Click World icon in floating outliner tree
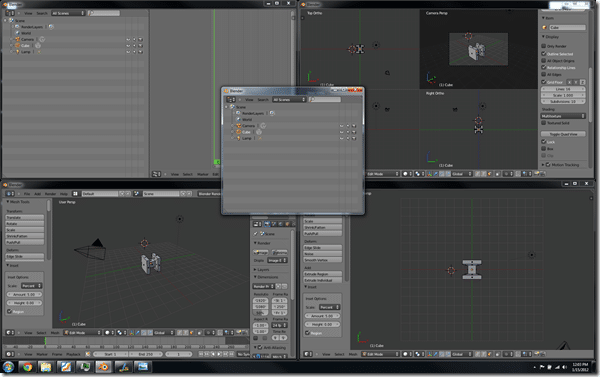 click(239, 119)
